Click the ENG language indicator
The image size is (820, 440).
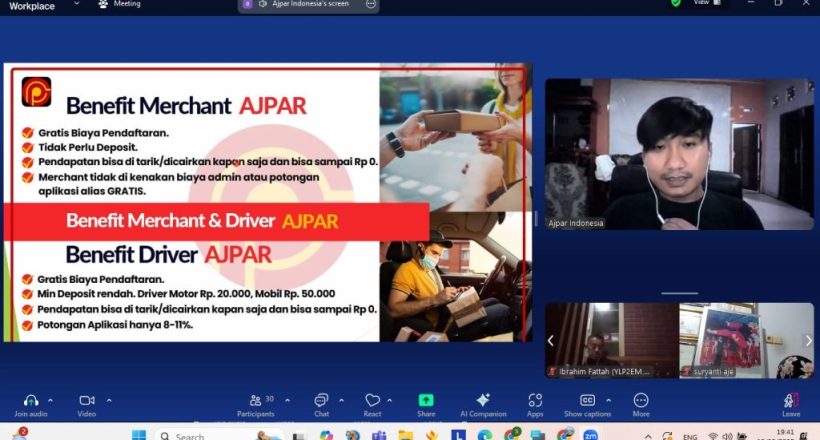(690, 436)
